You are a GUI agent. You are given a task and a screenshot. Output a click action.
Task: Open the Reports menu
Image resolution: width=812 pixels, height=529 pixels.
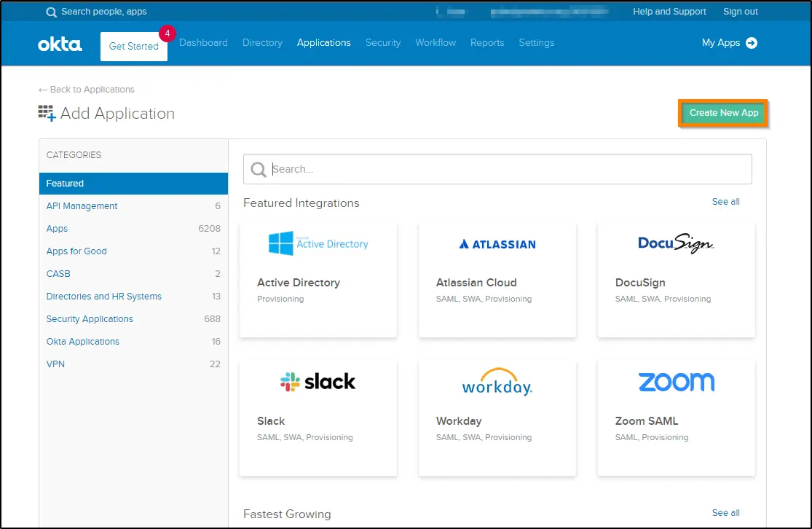point(487,42)
